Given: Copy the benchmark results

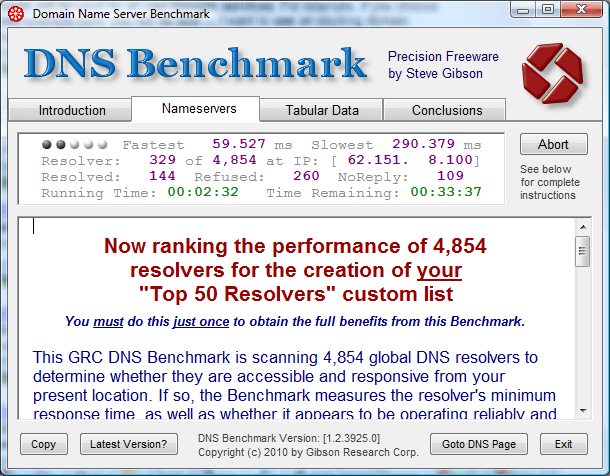Looking at the screenshot, I should [x=44, y=444].
